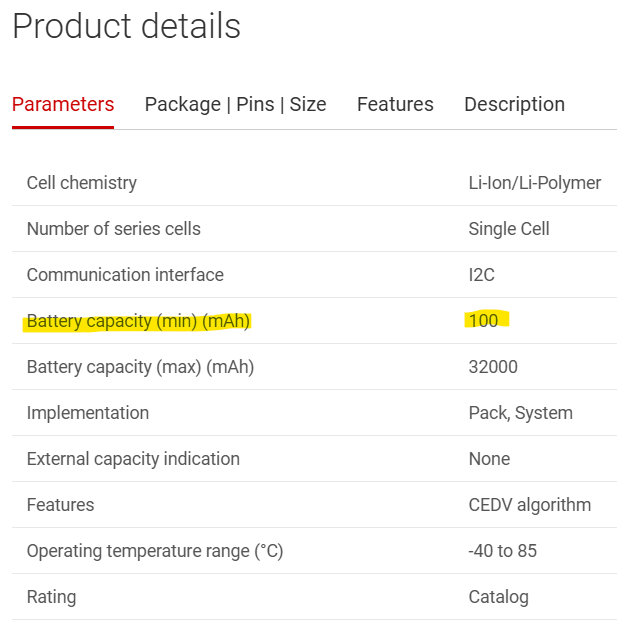Click the 32000 value
Screen dimensions: 617x621
point(493,367)
